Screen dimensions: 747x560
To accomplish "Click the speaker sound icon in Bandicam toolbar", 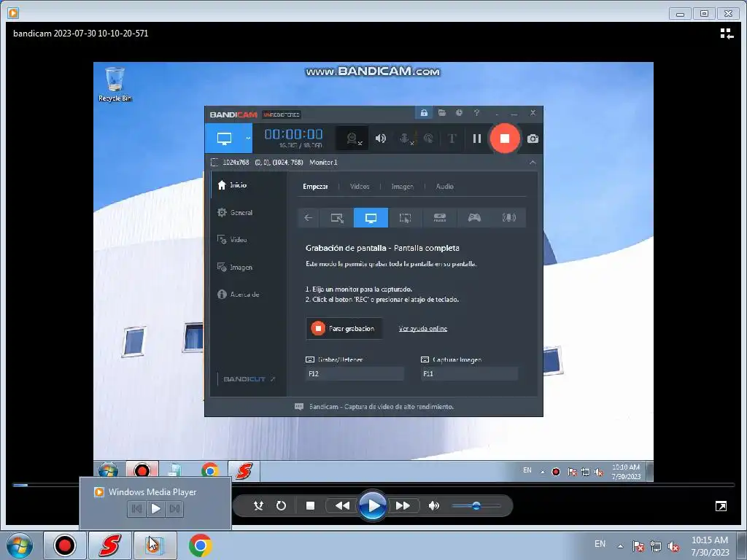I will (380, 139).
